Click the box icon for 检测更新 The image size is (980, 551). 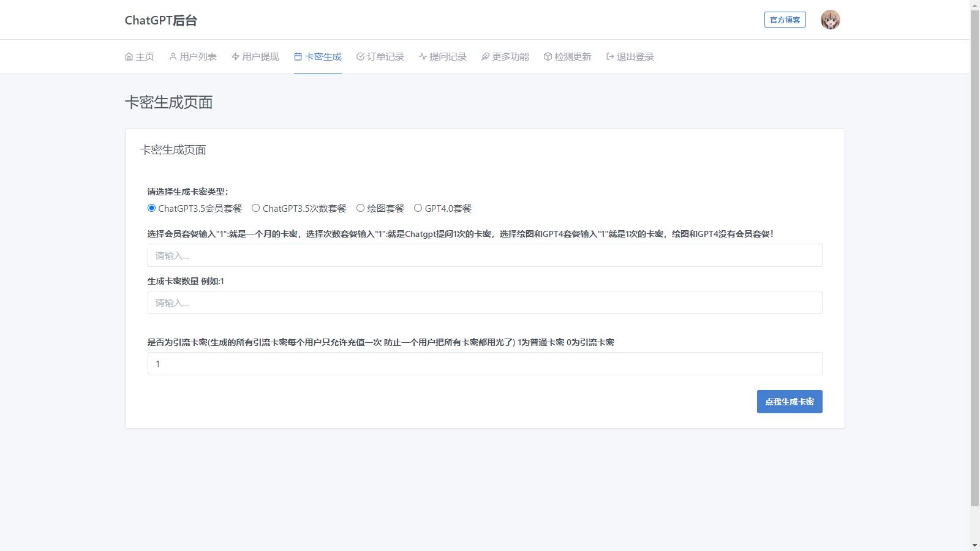point(548,57)
